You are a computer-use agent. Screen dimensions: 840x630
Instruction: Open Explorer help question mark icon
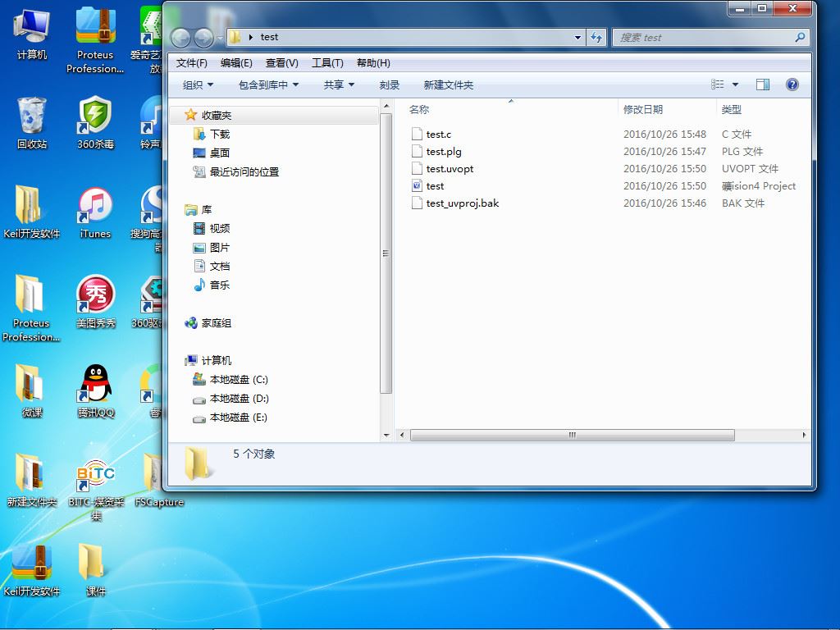(792, 84)
